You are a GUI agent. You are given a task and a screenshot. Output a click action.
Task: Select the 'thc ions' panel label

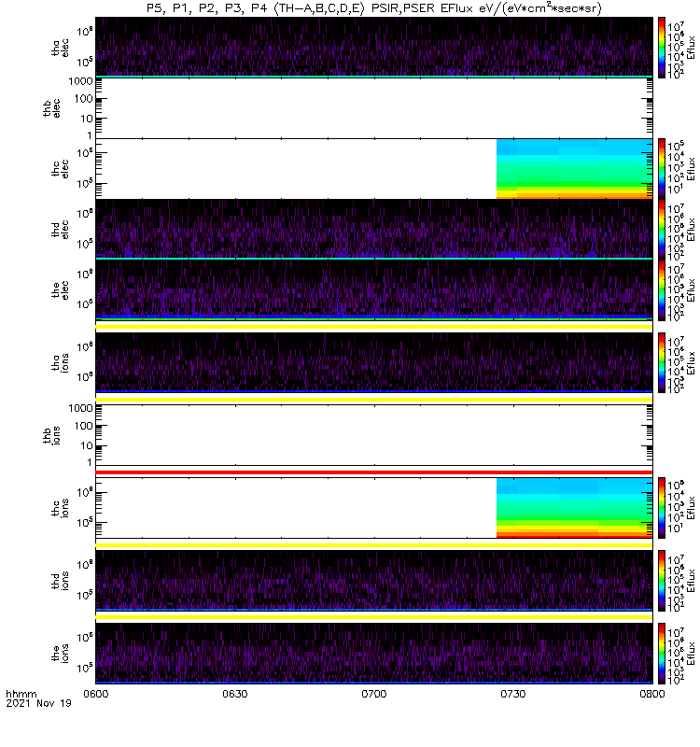click(x=60, y=508)
